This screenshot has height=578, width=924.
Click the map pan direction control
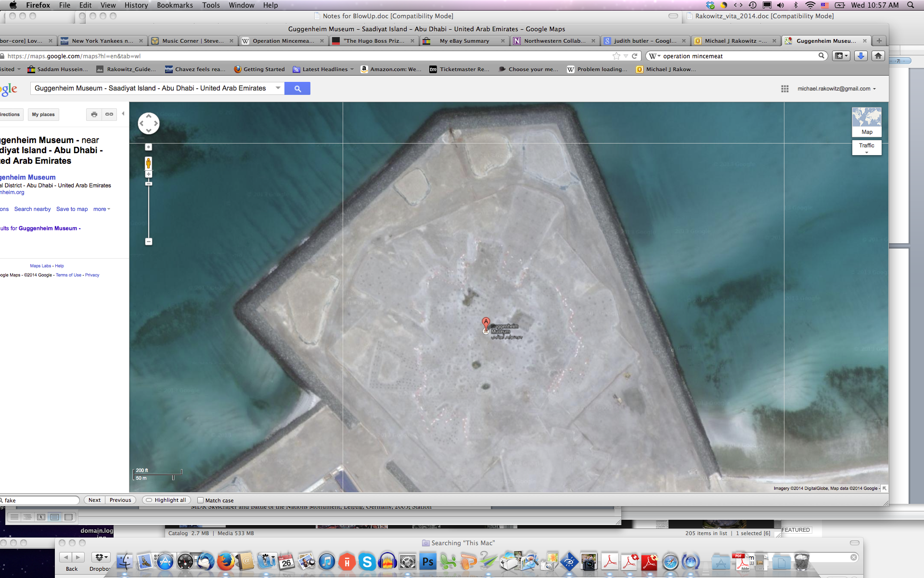point(148,123)
